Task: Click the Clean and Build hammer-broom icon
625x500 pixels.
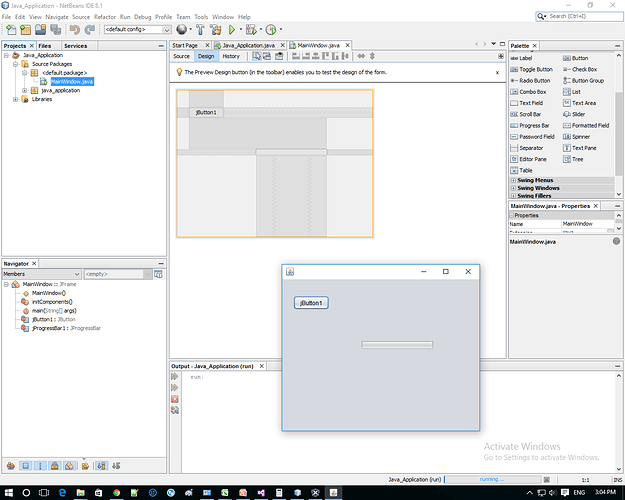Action: [216, 30]
